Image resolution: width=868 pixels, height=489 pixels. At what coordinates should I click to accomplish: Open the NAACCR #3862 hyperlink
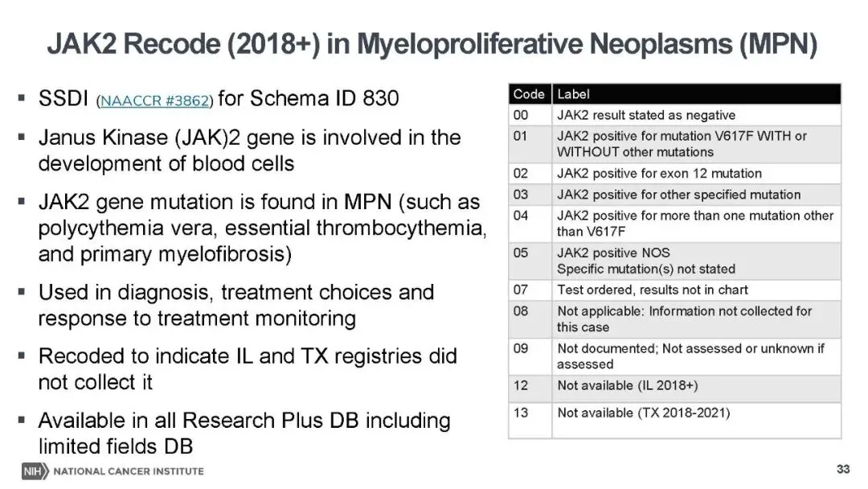[154, 101]
